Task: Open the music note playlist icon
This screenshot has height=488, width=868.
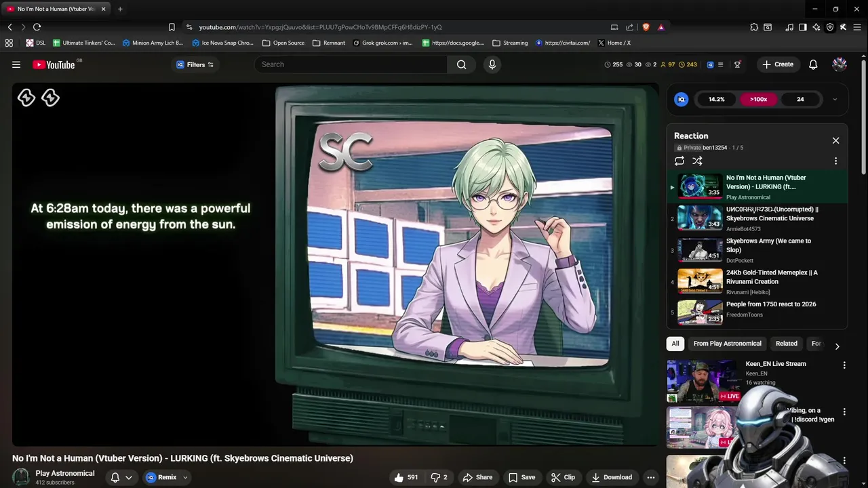Action: click(x=789, y=27)
